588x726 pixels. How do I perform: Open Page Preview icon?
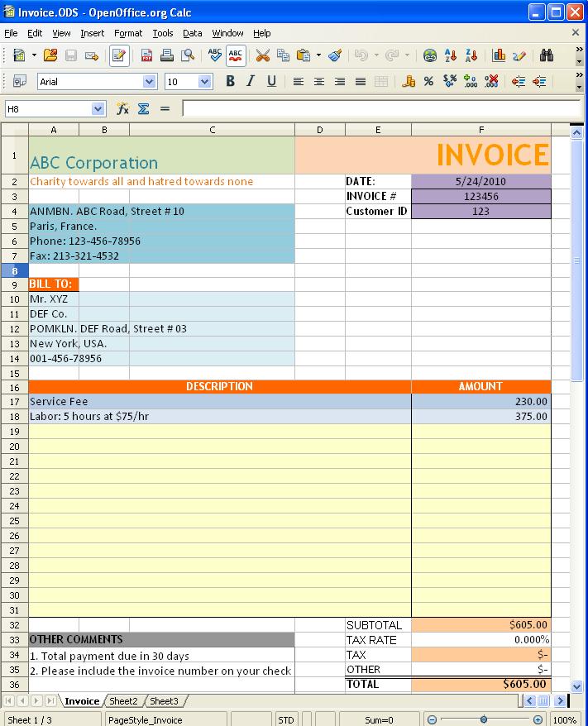pos(188,55)
